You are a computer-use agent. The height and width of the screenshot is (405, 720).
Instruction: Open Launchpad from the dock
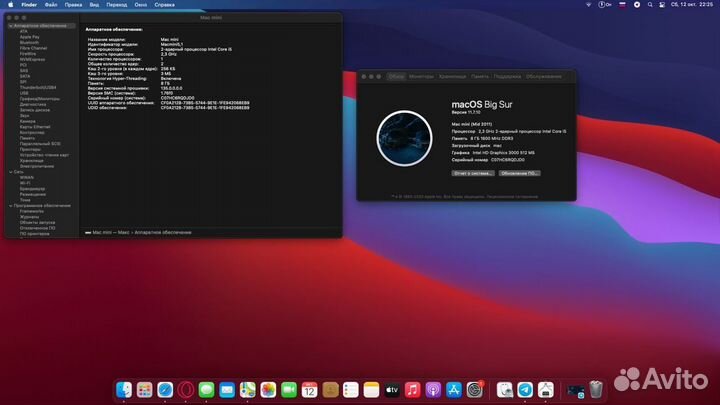click(x=144, y=389)
